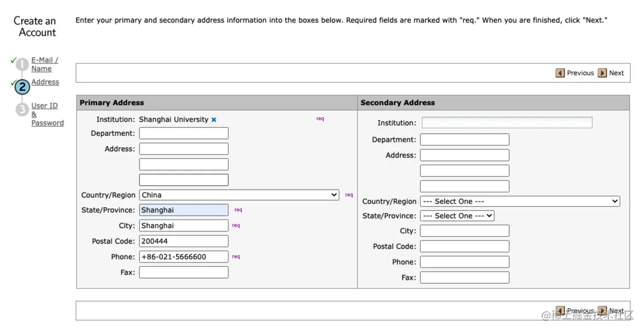Image resolution: width=644 pixels, height=331 pixels.
Task: Click the top Previous arrow icon
Action: click(560, 73)
